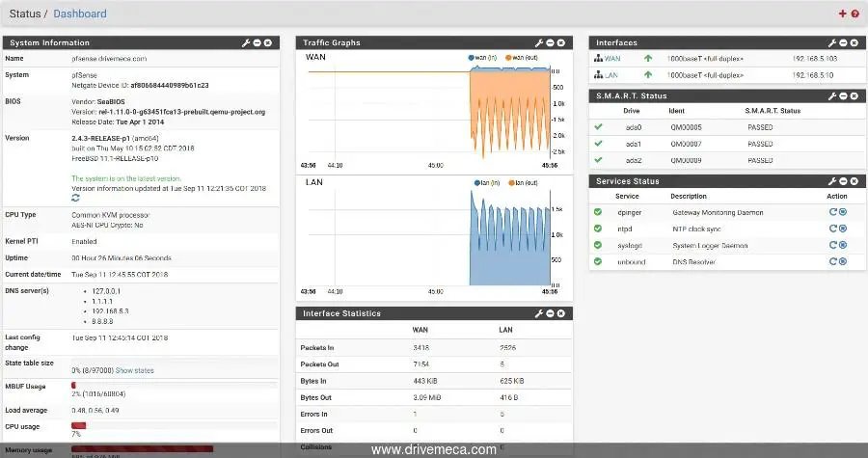868x458 pixels.
Task: Select the QM00005 drive ident
Action: pyautogui.click(x=686, y=127)
